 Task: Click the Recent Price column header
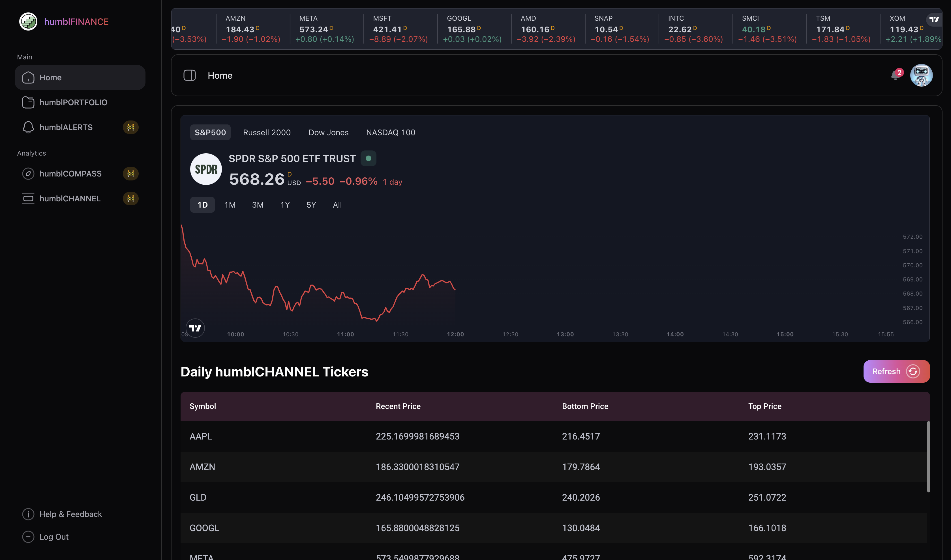(x=398, y=406)
